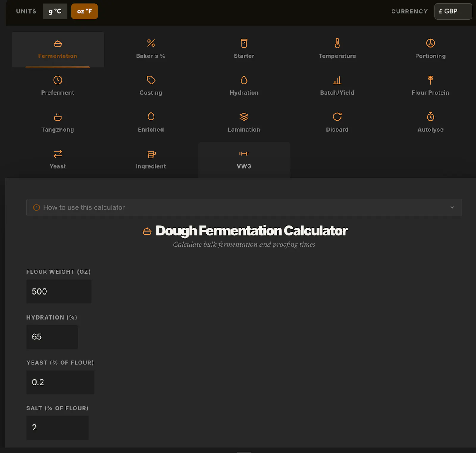Click the Dough Fermentation Calculator heading
Viewport: 476px width, 453px height.
click(252, 231)
